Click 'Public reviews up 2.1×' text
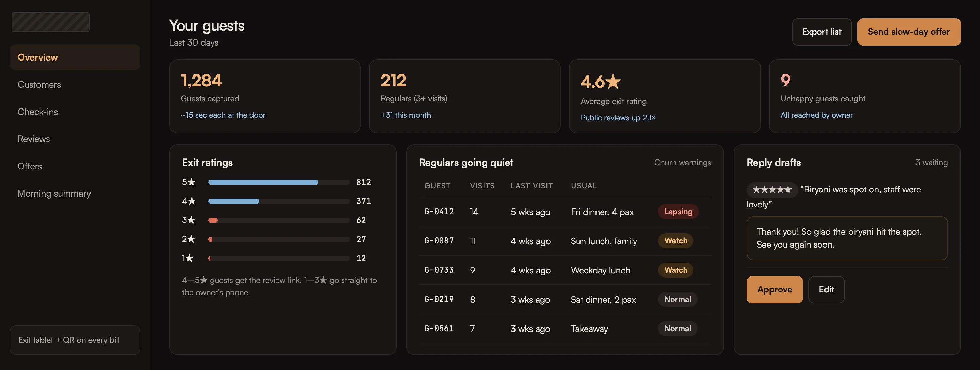The height and width of the screenshot is (370, 980). pyautogui.click(x=618, y=118)
